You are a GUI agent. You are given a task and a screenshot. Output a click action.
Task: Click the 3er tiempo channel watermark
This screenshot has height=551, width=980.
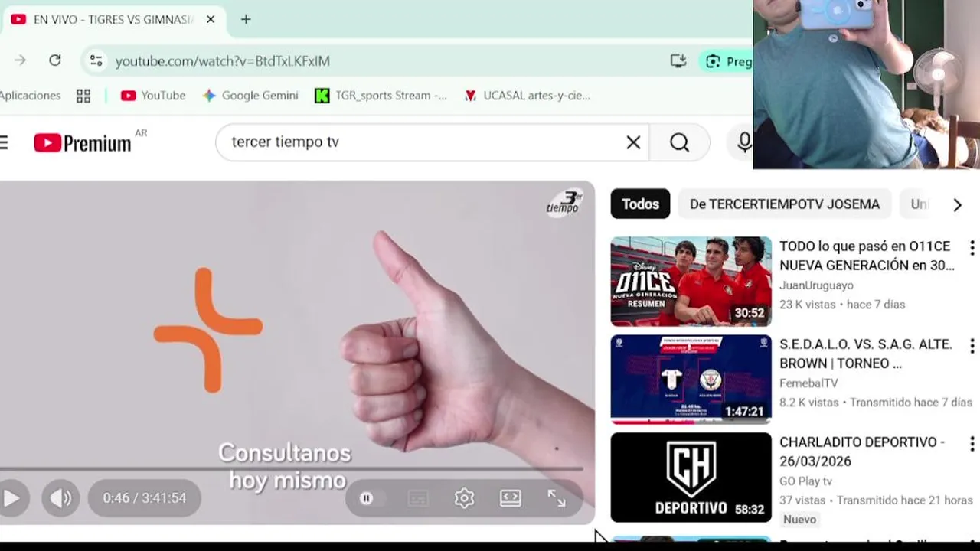point(564,203)
